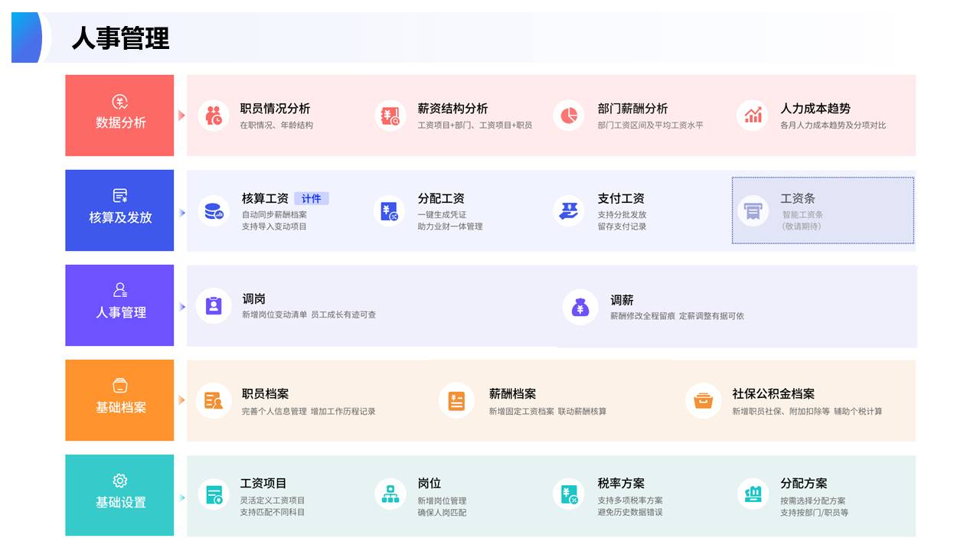
Task: Click the 薪酬档案 title text
Action: (x=512, y=394)
